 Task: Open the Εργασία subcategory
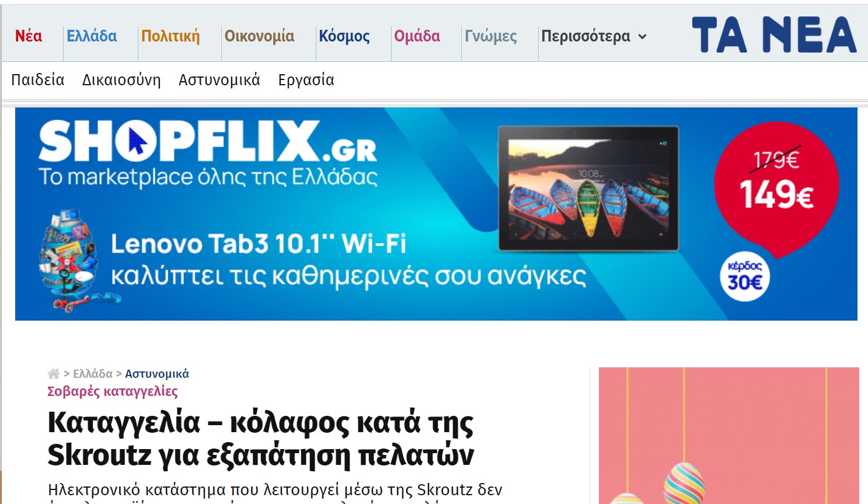click(306, 80)
